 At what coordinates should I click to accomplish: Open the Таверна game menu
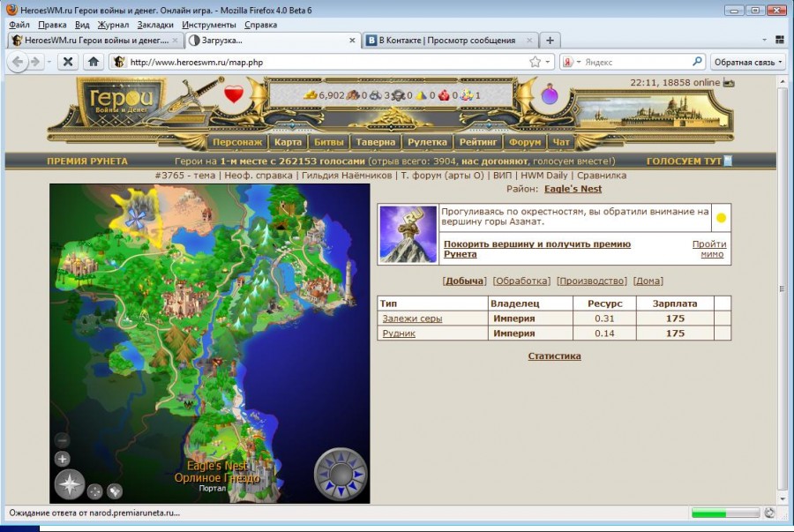pyautogui.click(x=375, y=142)
